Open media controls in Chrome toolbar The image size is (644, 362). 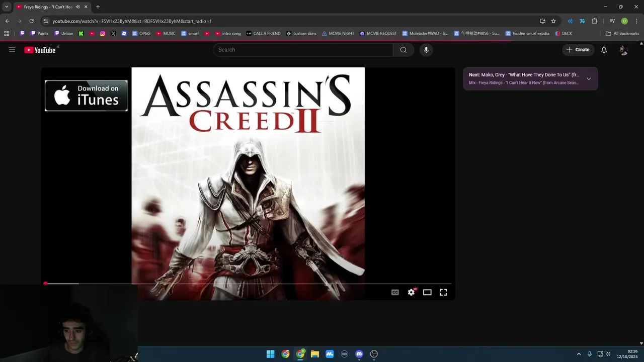[612, 21]
